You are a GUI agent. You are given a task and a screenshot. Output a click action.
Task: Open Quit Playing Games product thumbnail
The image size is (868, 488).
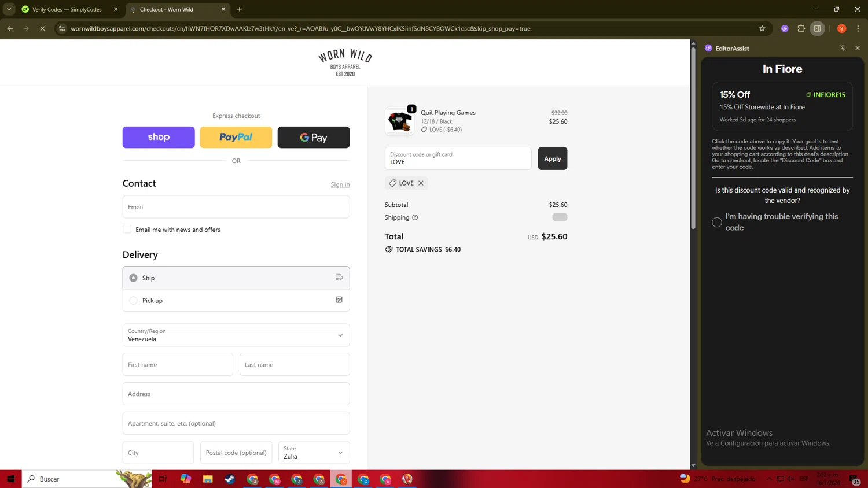tap(399, 121)
